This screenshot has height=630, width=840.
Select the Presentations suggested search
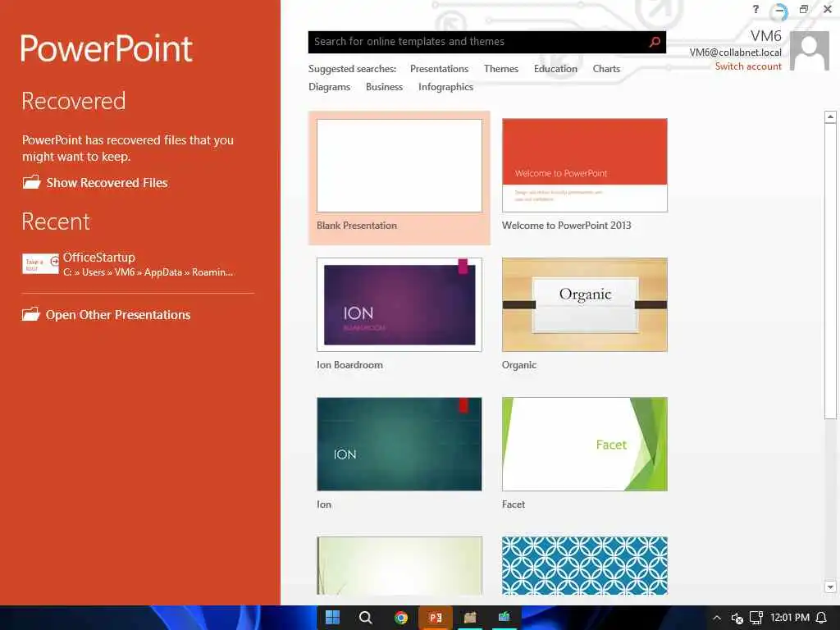pos(440,69)
